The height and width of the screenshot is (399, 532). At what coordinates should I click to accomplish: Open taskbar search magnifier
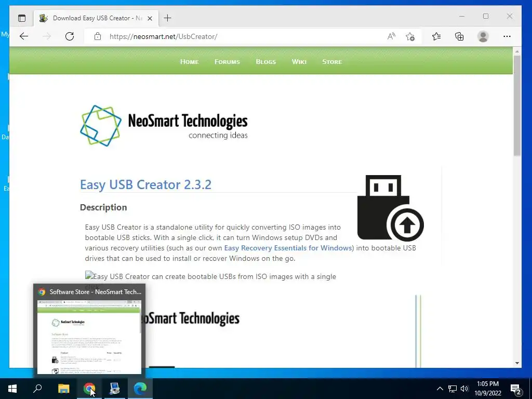[x=37, y=389]
